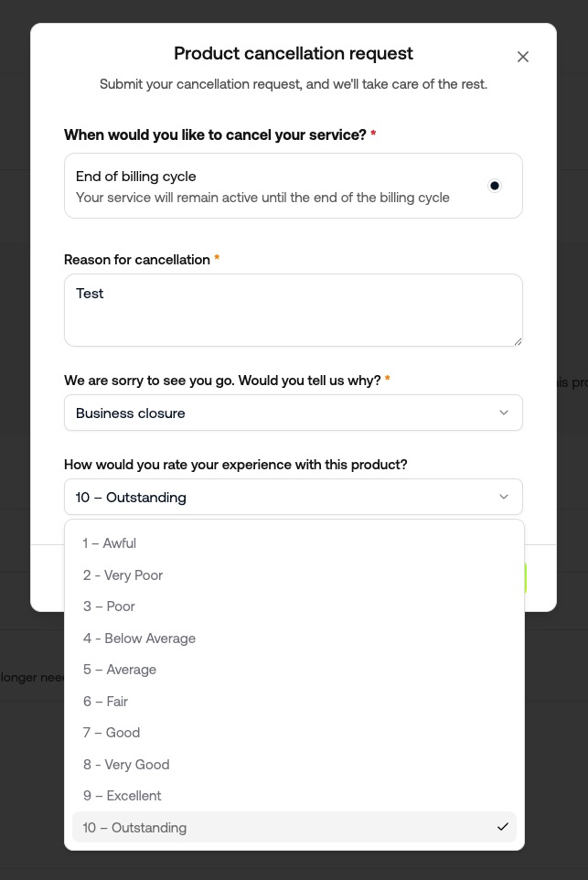588x880 pixels.
Task: Pick 4 - Below Average rating
Action: click(139, 639)
